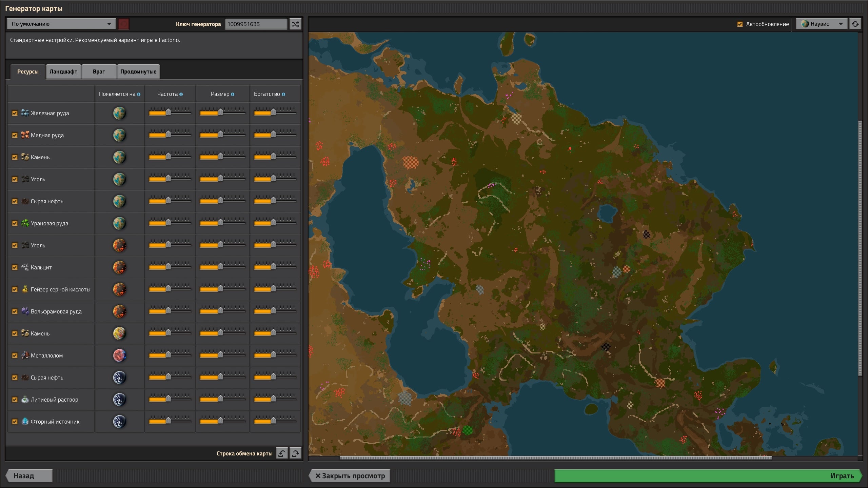
Task: Randomize the map generator seed
Action: click(295, 24)
